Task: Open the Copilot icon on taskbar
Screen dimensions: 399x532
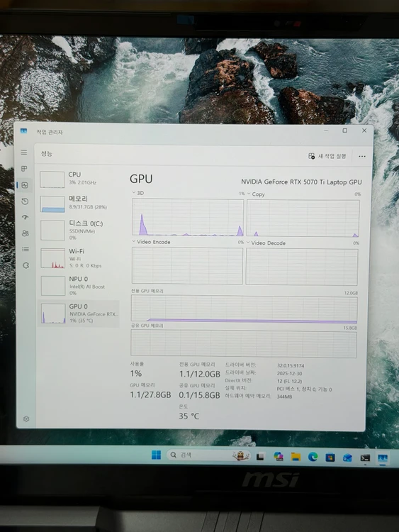Action: (x=279, y=457)
